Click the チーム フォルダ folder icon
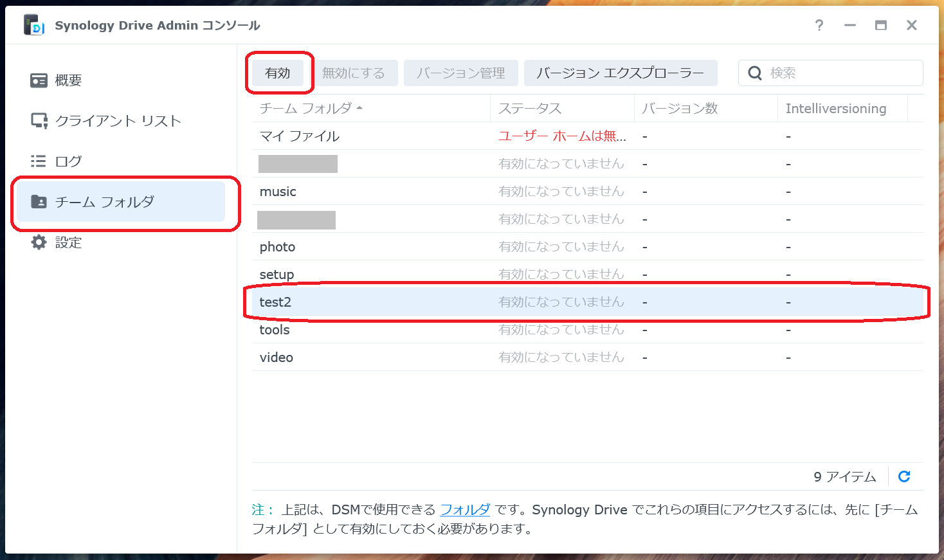 click(38, 201)
